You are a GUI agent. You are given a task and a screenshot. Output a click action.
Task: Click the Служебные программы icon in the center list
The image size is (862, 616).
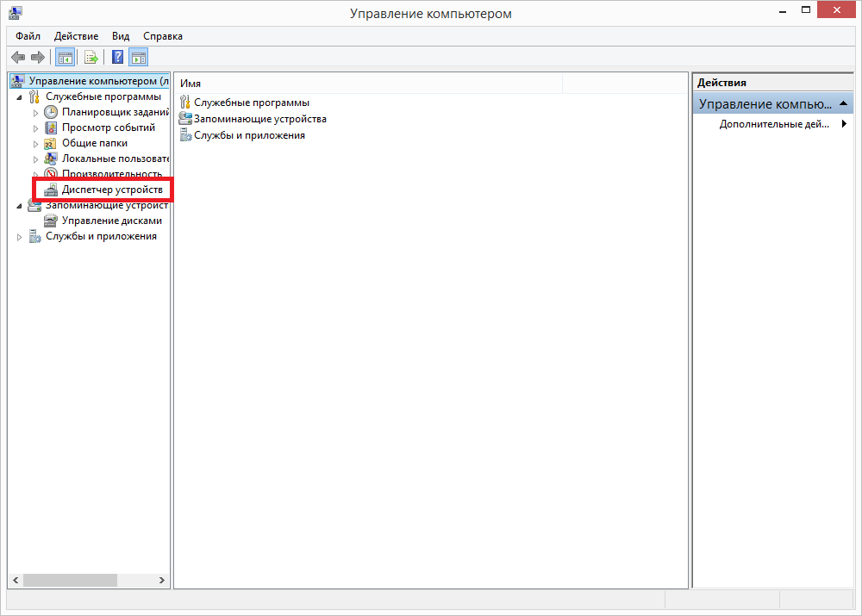(185, 103)
